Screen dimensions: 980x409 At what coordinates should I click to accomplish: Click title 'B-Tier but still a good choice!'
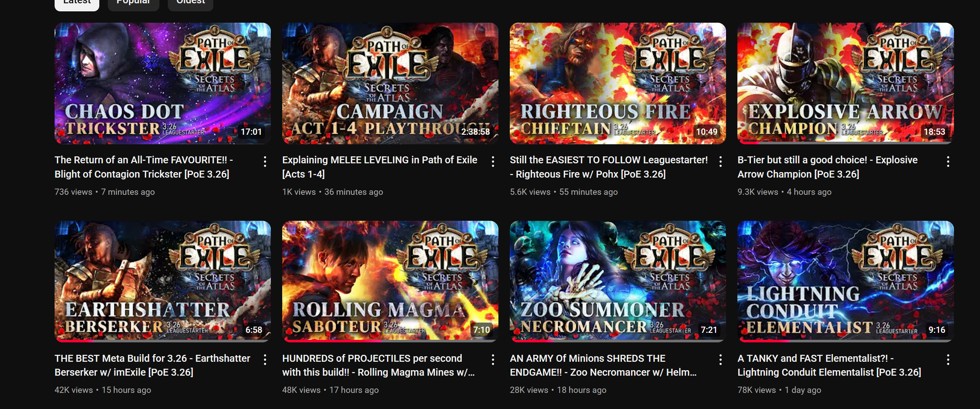(x=828, y=167)
